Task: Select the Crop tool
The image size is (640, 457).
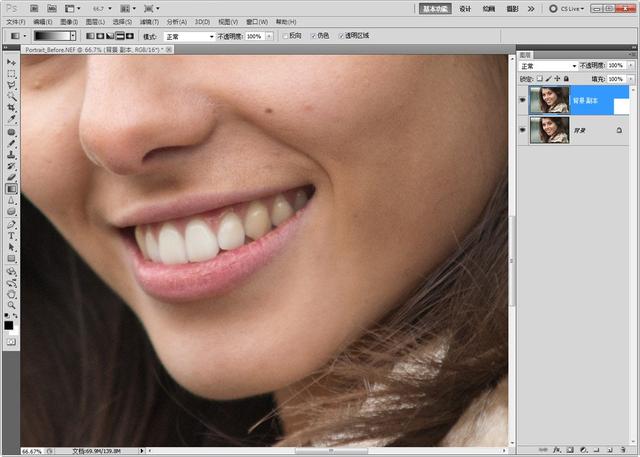Action: [11, 108]
